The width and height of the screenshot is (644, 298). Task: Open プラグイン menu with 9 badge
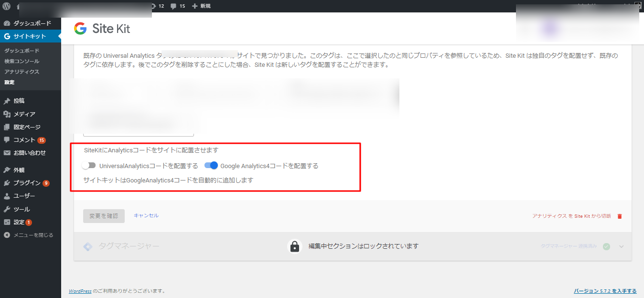pyautogui.click(x=31, y=183)
